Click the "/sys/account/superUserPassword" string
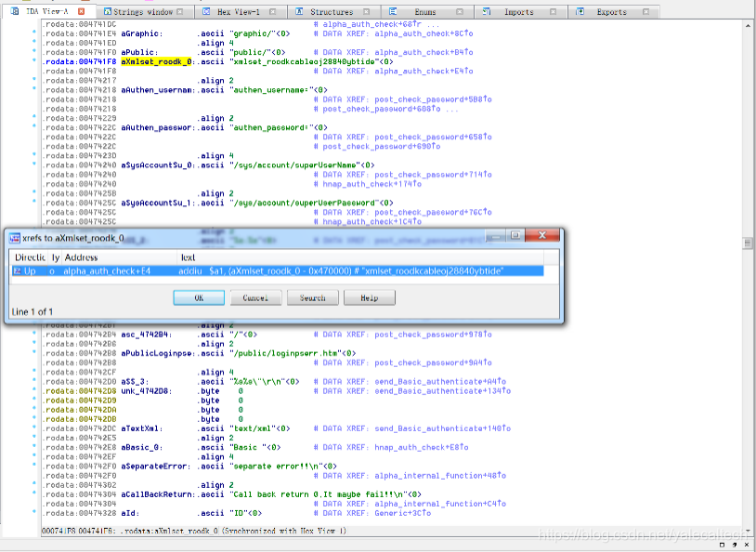 coord(305,203)
